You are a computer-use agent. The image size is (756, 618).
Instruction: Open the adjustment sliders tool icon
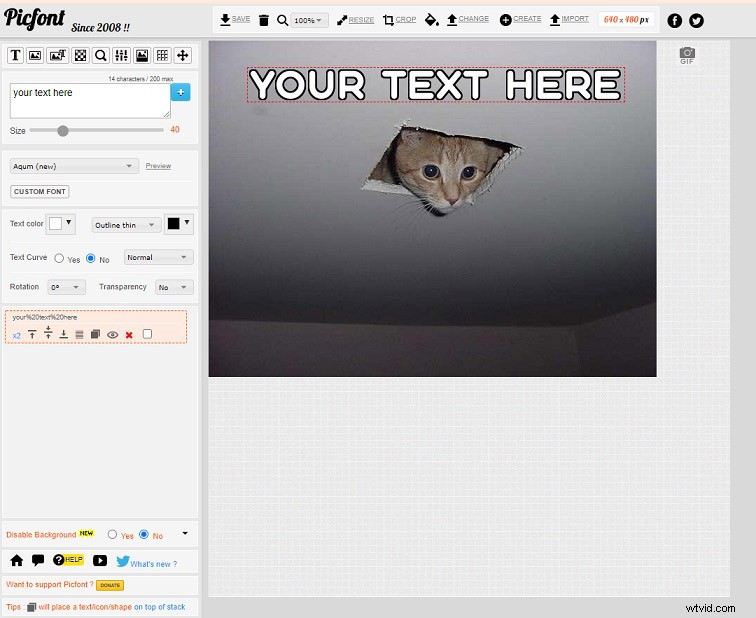coord(121,55)
